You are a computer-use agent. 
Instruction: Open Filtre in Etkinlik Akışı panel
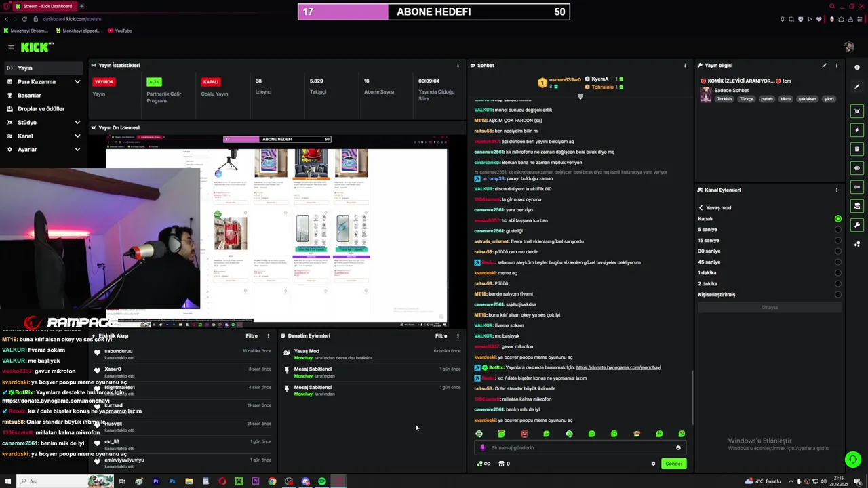[252, 335]
